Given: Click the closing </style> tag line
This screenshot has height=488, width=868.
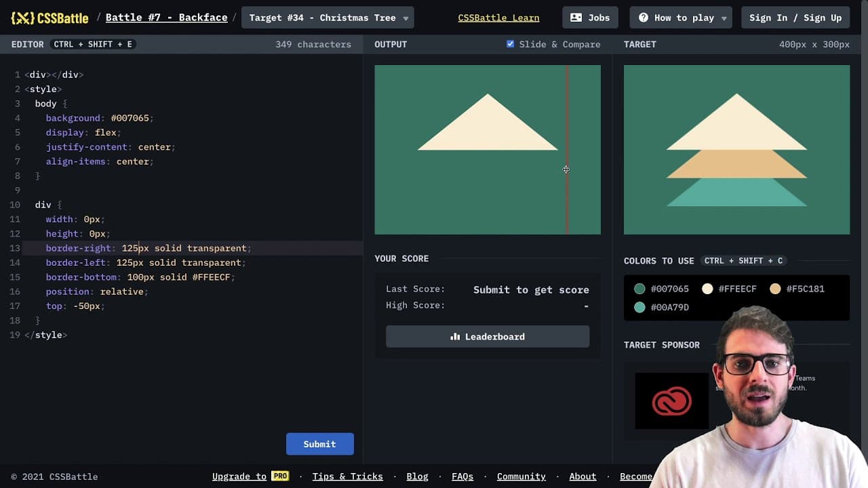Looking at the screenshot, I should (45, 335).
